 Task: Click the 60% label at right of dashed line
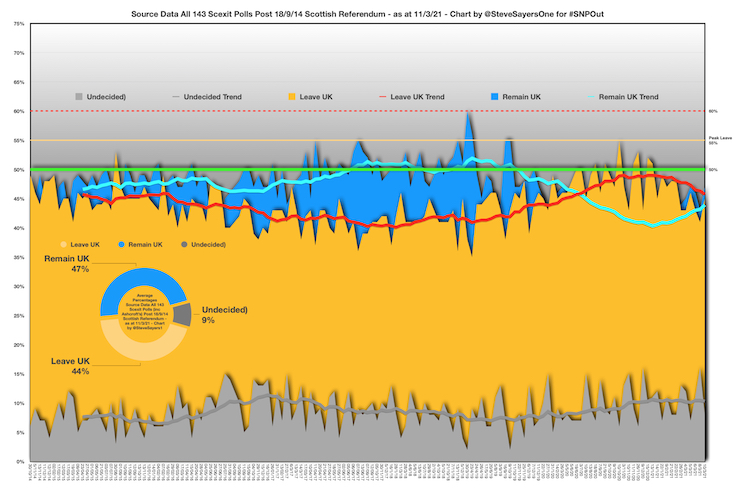713,111
